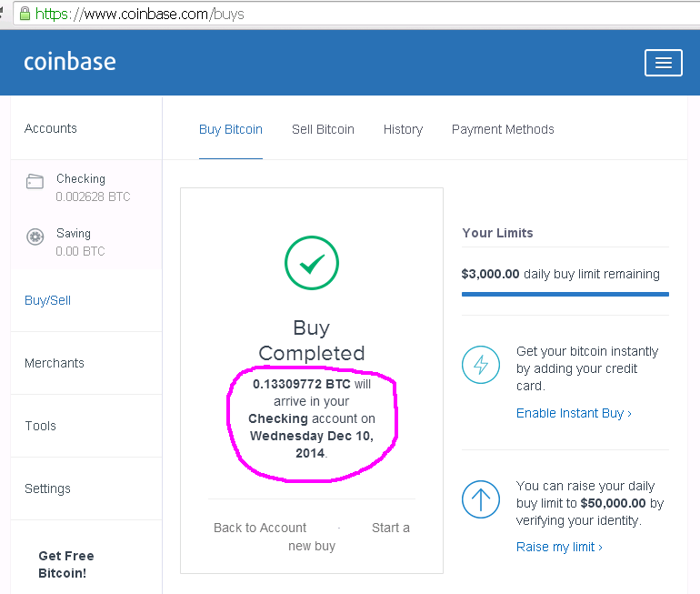Open Tools in the sidebar
The image size is (700, 594).
click(40, 426)
